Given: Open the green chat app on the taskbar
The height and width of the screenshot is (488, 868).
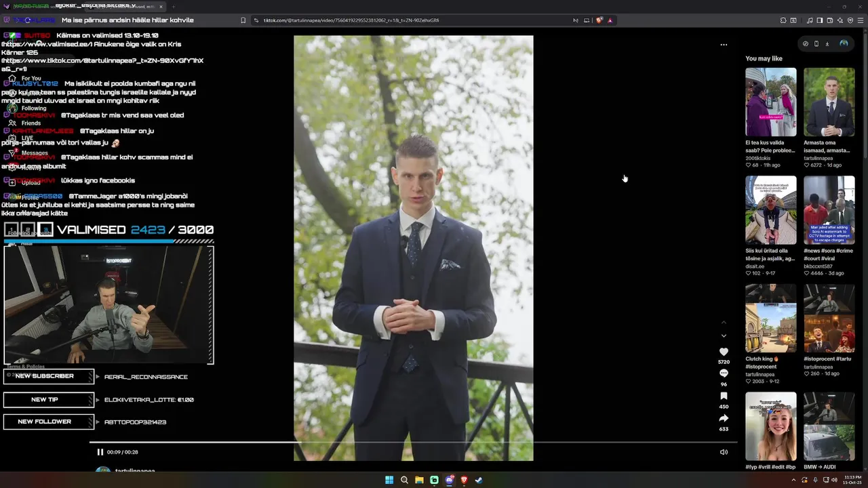Looking at the screenshot, I should pos(434,480).
